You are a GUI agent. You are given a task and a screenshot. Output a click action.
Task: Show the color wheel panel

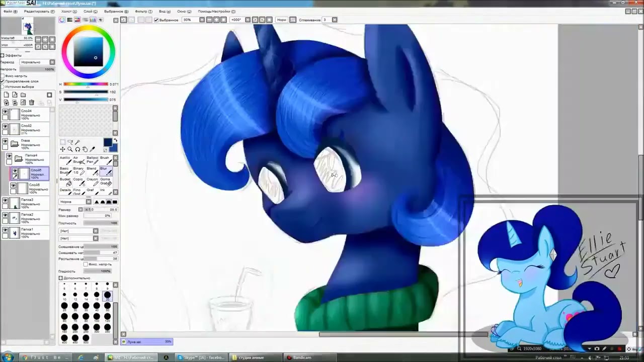click(x=62, y=20)
